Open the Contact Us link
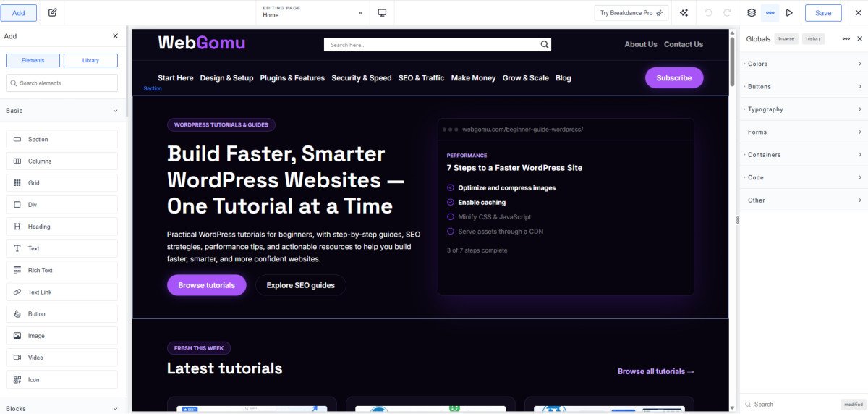The width and height of the screenshot is (868, 414). tap(684, 44)
